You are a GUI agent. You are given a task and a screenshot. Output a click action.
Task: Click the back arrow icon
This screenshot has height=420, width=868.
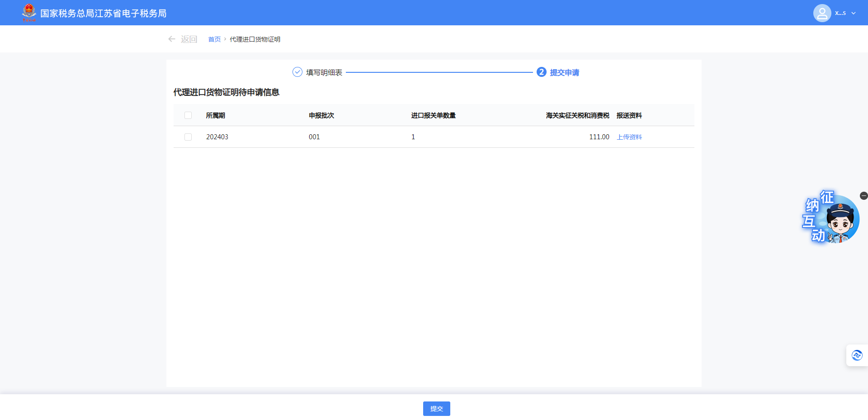(x=172, y=39)
